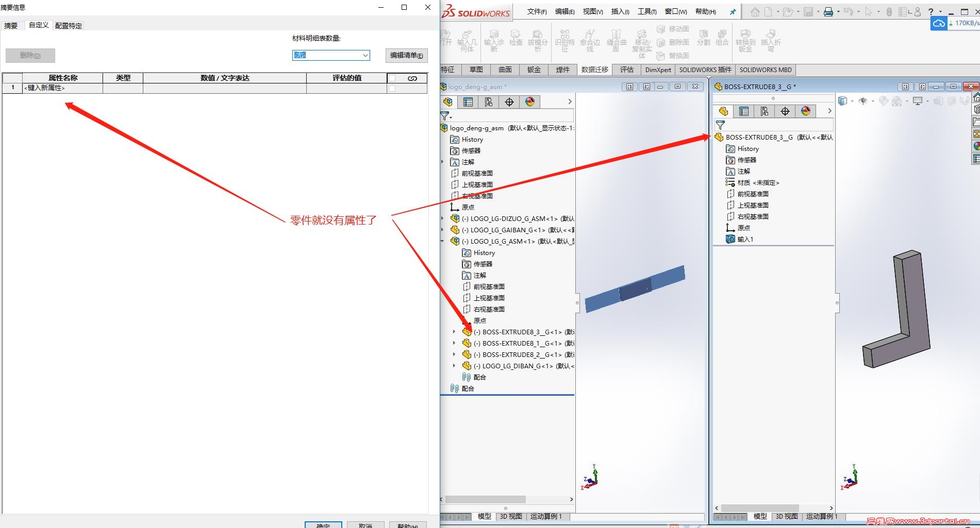The width and height of the screenshot is (980, 528).
Task: Open FeatureManager tab in BOSS-EXTRUDE8_3__G window
Action: point(723,111)
